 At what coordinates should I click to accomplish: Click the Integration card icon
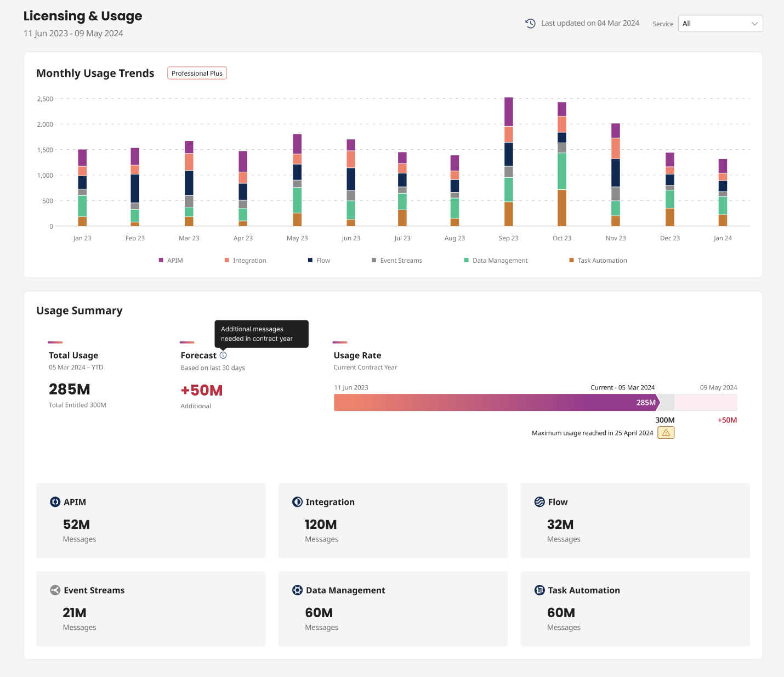(297, 502)
